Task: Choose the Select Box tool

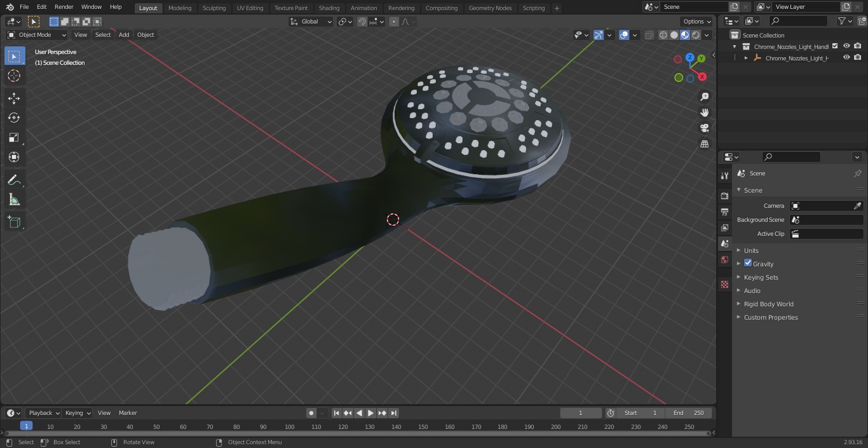Action: click(14, 56)
